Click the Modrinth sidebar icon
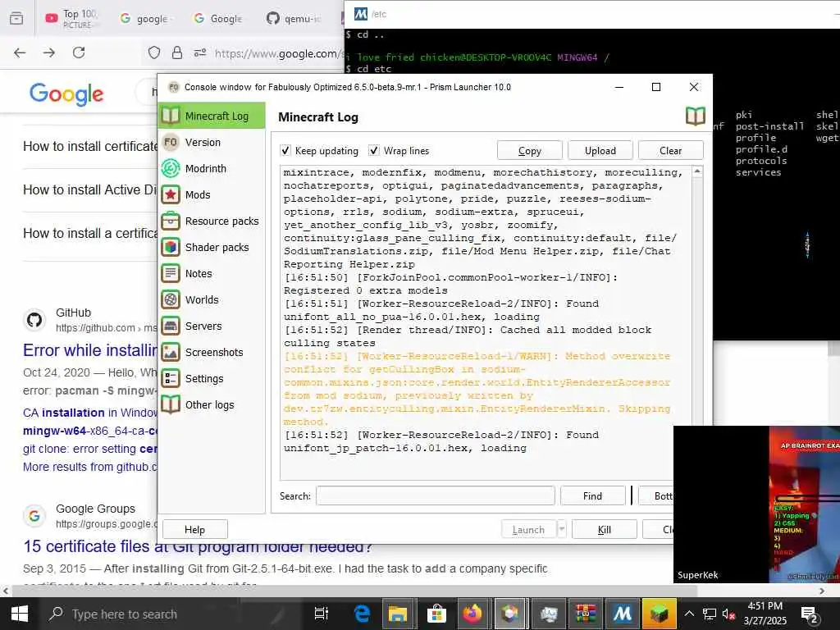Screen dimensions: 840x630 [171, 168]
